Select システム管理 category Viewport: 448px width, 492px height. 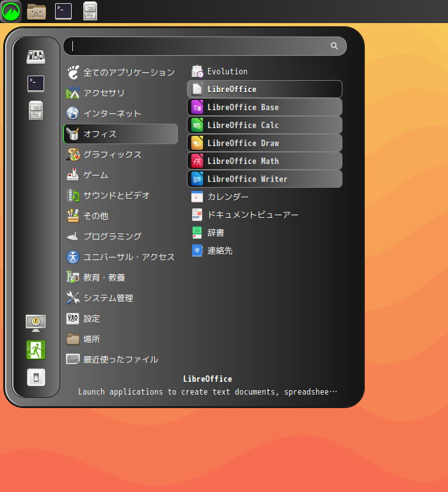tap(121, 298)
